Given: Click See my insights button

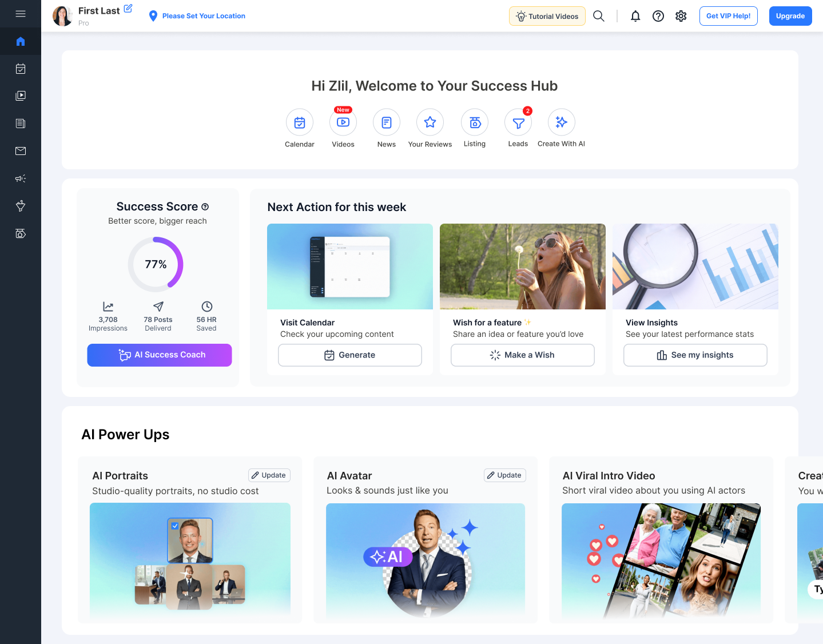Looking at the screenshot, I should click(695, 355).
